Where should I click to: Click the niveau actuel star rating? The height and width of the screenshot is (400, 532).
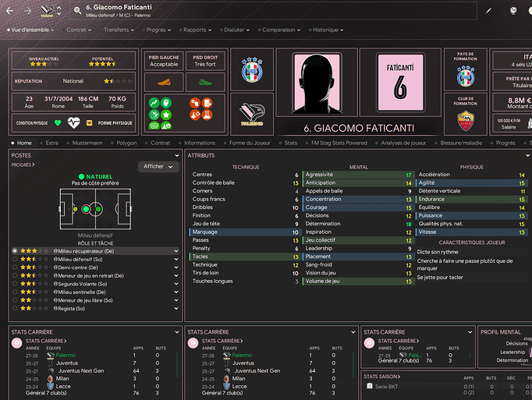pyautogui.click(x=44, y=64)
